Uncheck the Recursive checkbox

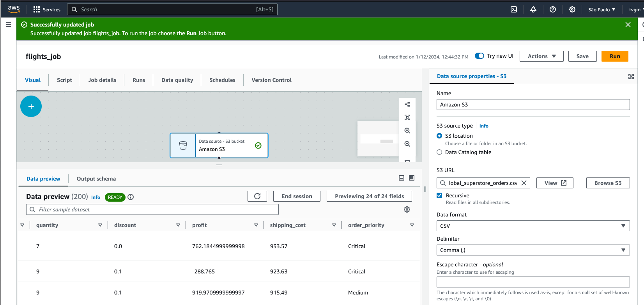(439, 195)
